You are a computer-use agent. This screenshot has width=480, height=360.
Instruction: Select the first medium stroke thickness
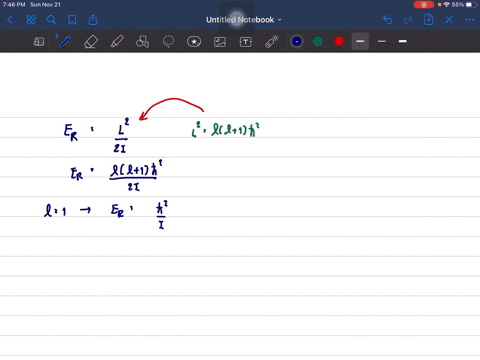click(x=360, y=41)
